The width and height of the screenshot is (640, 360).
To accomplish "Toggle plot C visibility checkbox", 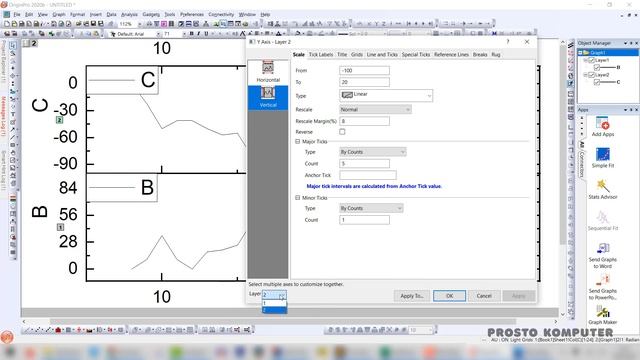I will coord(597,82).
